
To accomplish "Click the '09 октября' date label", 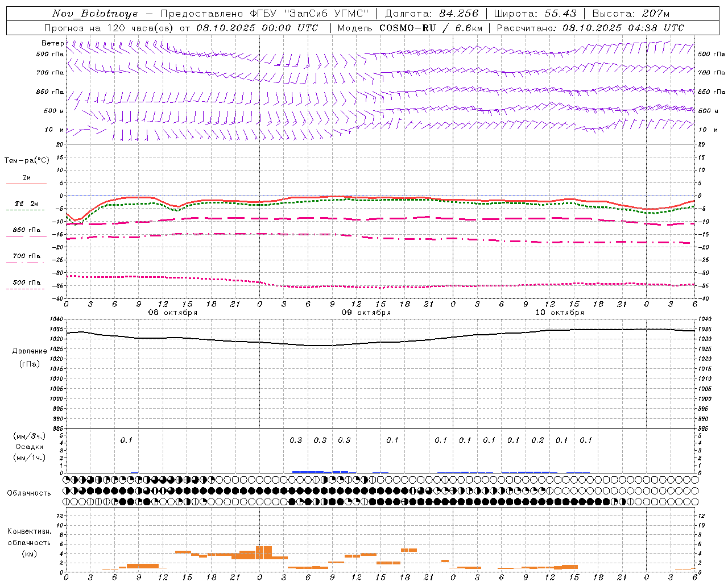I will [366, 313].
